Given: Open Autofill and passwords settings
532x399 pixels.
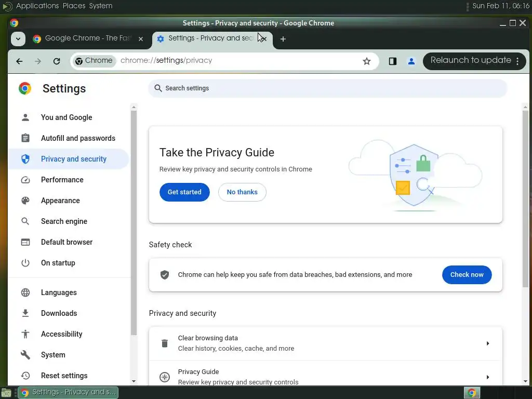Looking at the screenshot, I should (x=78, y=138).
